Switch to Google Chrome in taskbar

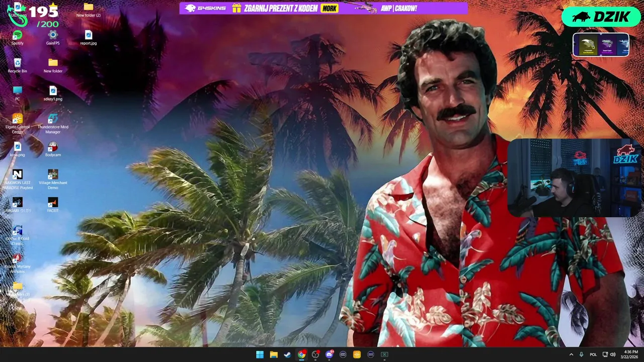tap(301, 354)
